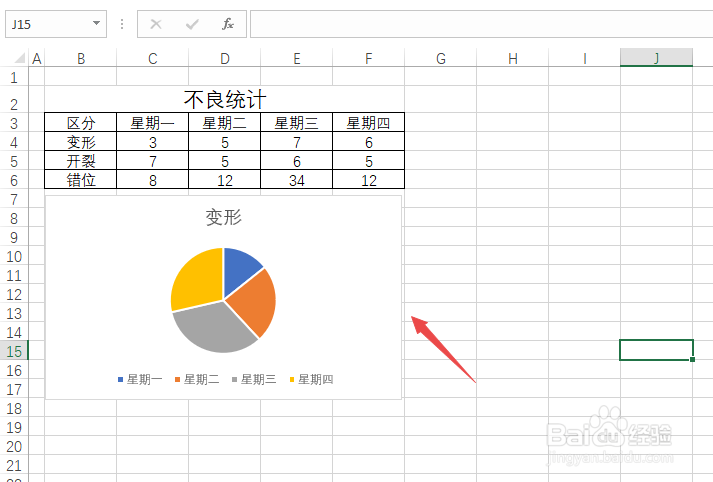Click the 变形 row label cell
This screenshot has width=713, height=482.
(x=80, y=142)
